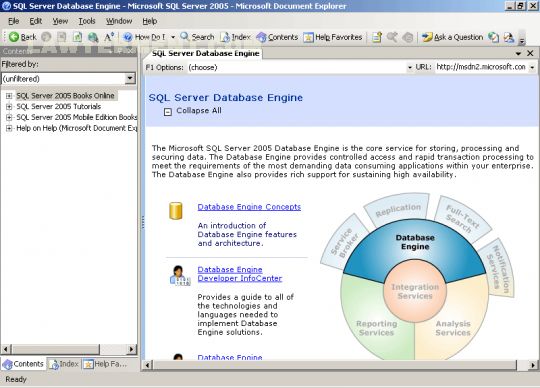Open the document tab list dropdown arrow
Viewport: 540px width, 388px height.
pyautogui.click(x=518, y=53)
